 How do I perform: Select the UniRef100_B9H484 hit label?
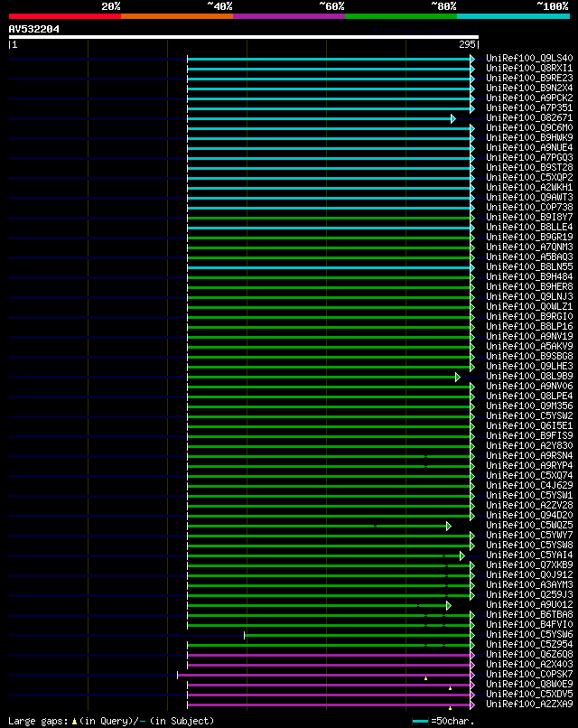529,277
